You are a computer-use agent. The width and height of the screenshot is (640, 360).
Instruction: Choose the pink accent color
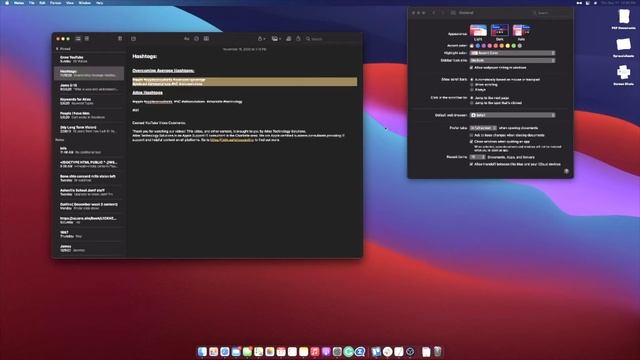point(490,46)
